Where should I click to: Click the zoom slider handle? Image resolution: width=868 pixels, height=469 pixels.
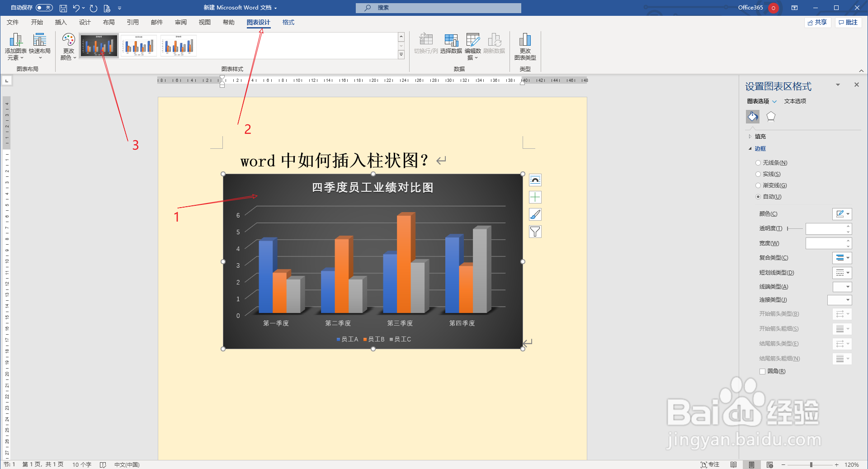coord(811,464)
